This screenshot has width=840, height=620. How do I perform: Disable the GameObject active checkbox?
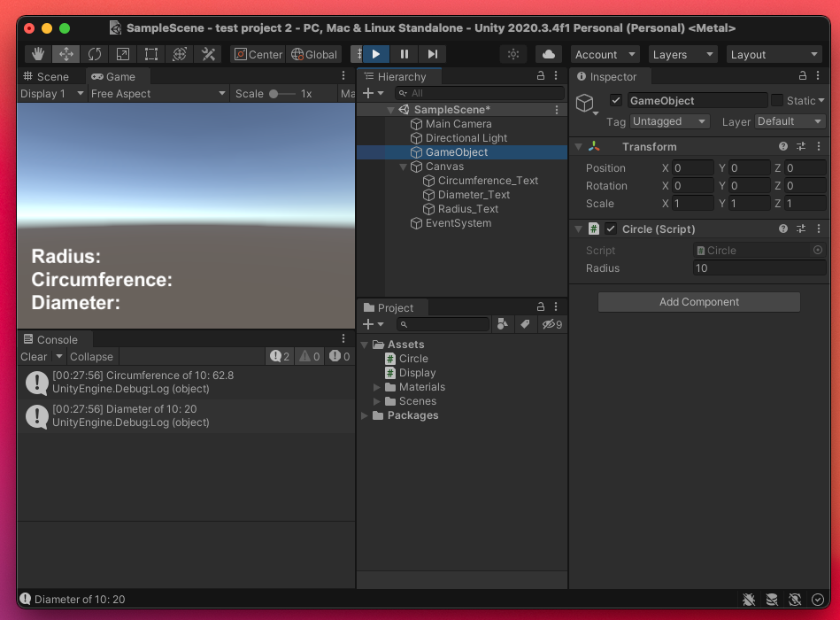(617, 100)
